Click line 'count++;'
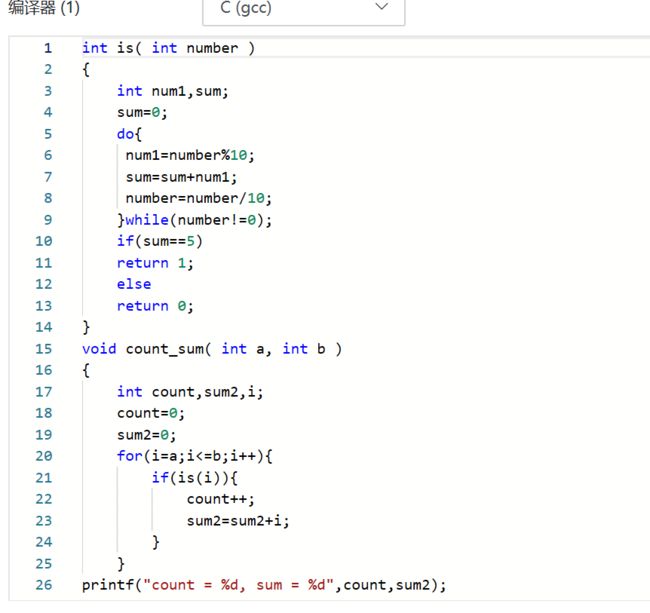Screen dimensions: 650x613 pyautogui.click(x=221, y=499)
